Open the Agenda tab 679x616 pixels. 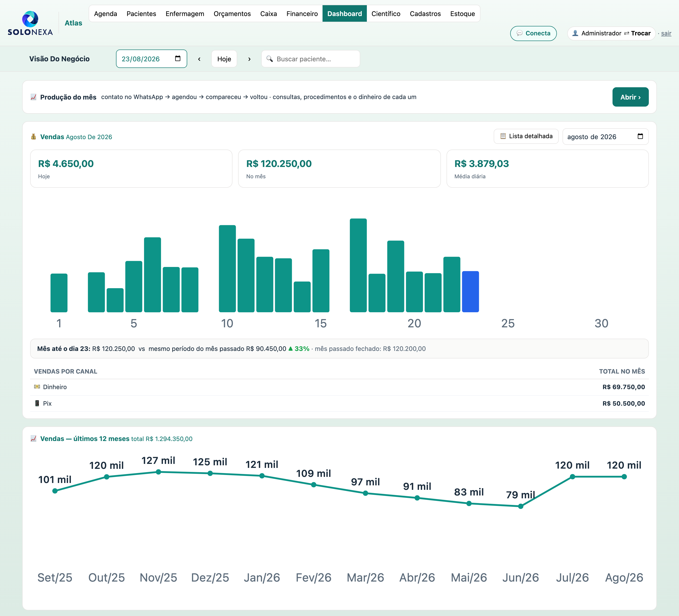[105, 13]
